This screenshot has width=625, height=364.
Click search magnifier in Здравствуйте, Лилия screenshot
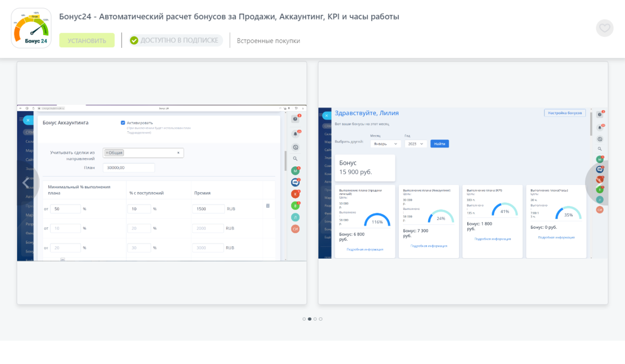click(600, 149)
